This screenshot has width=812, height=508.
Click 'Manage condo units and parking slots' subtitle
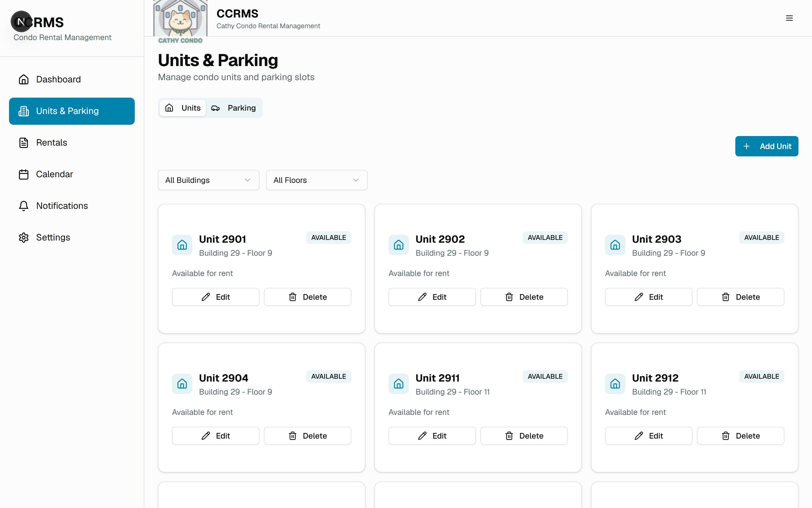(236, 77)
